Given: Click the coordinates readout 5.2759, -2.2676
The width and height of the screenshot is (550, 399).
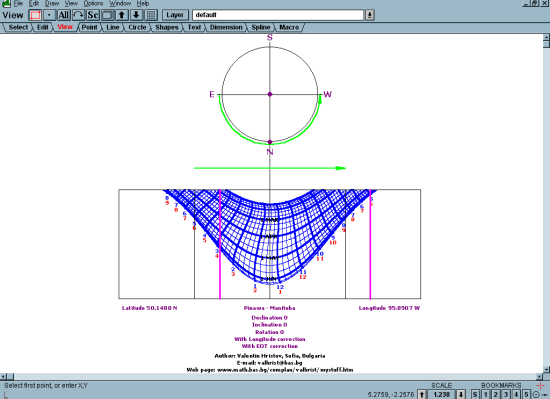Looking at the screenshot, I should point(391,395).
